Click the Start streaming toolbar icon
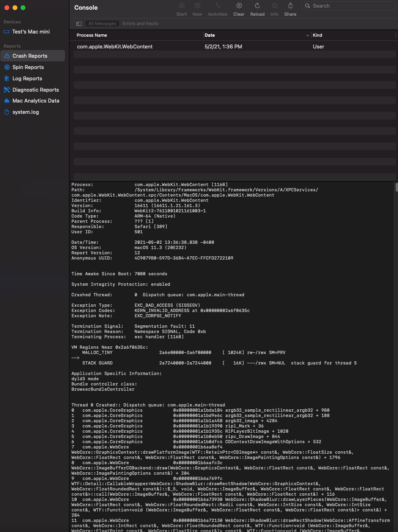This screenshot has height=532, width=398. pyautogui.click(x=182, y=6)
